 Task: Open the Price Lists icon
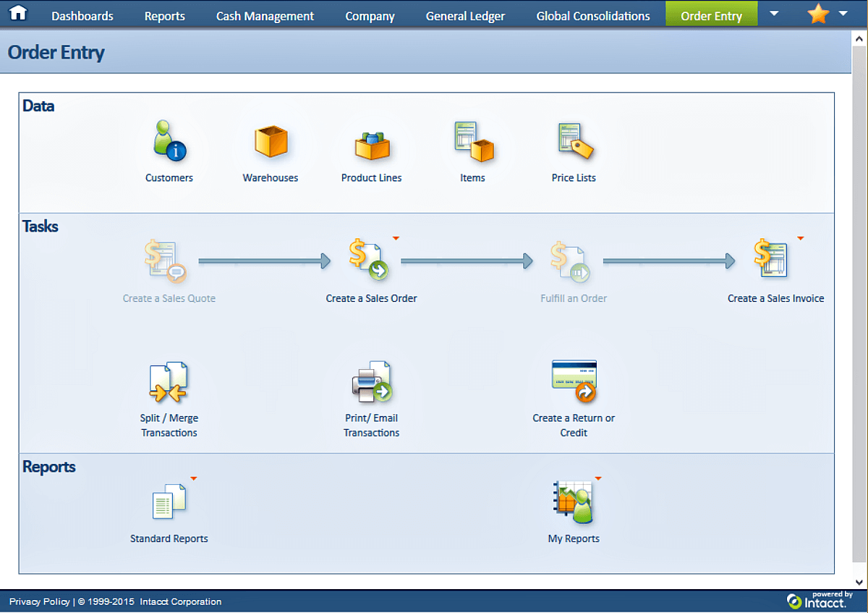click(x=575, y=140)
